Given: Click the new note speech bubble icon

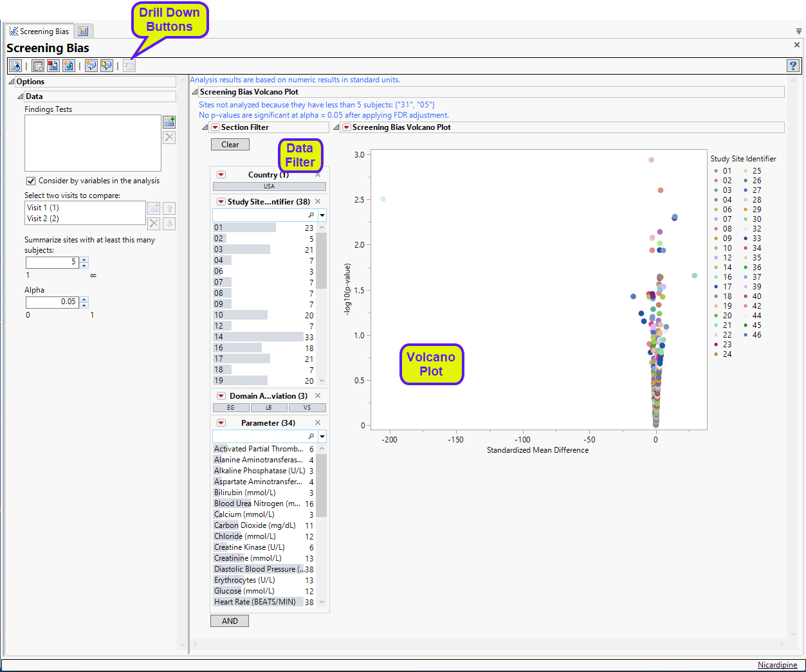Looking at the screenshot, I should (91, 66).
